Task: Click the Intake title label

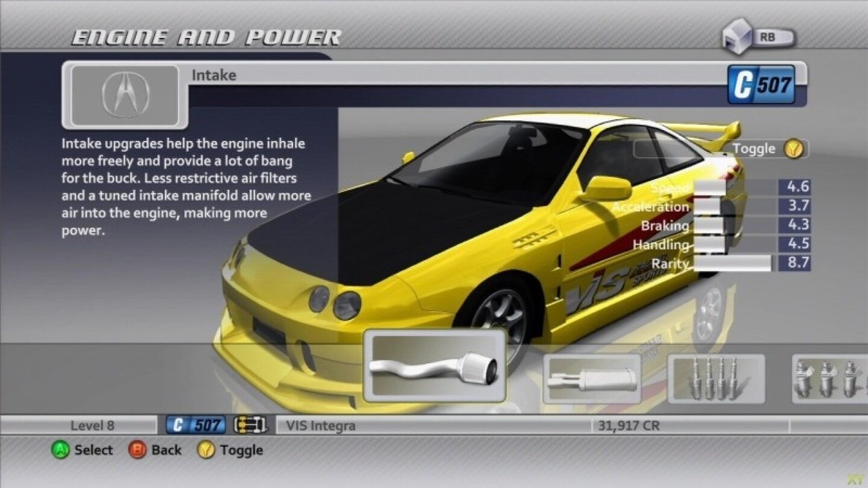Action: click(214, 75)
